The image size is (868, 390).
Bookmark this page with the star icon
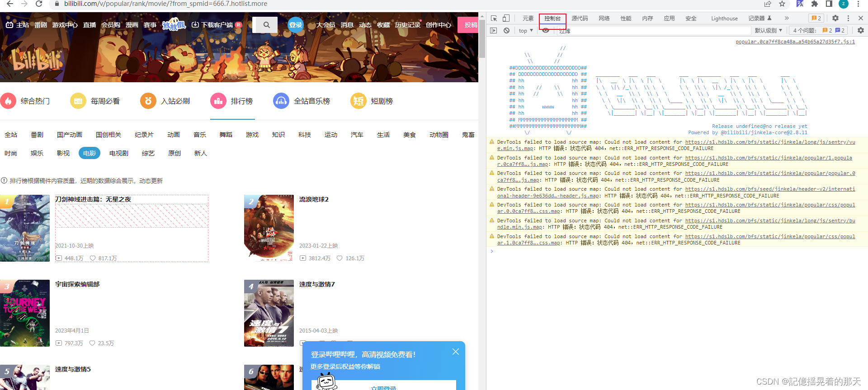coord(782,4)
